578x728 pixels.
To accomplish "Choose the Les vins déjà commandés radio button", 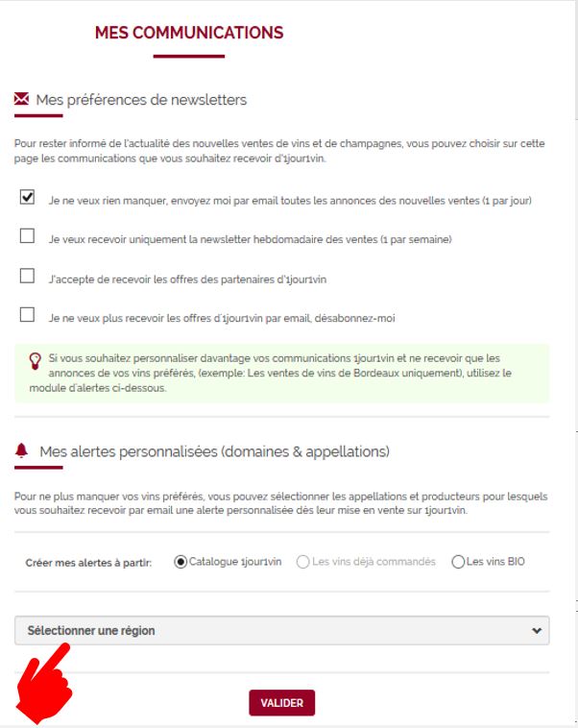I will pos(302,562).
